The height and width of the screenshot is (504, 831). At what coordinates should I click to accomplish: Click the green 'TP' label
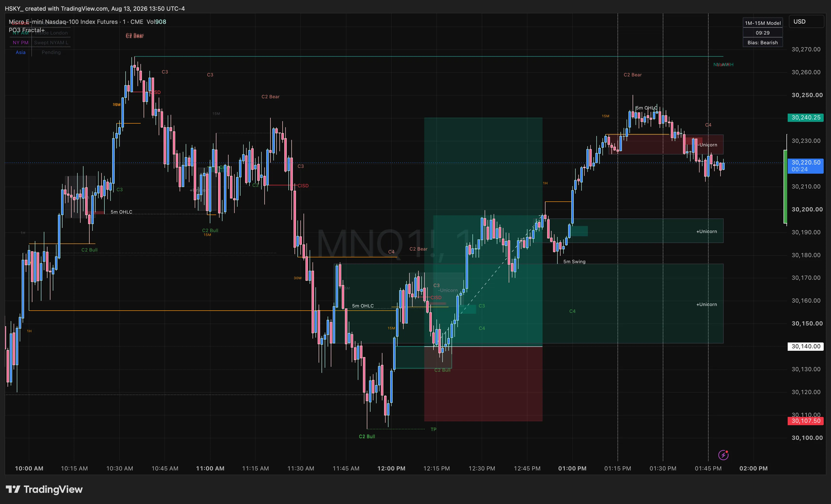coord(433,429)
